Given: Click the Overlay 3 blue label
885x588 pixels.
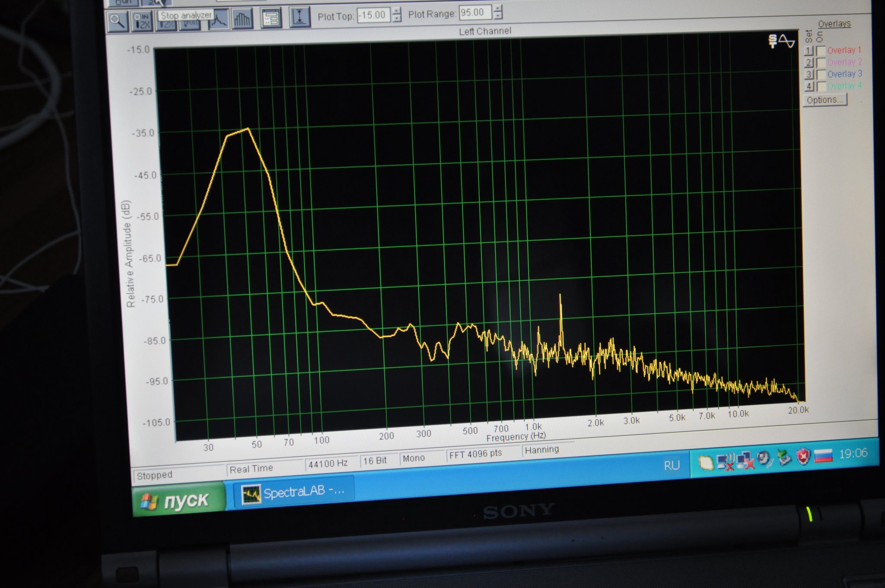Looking at the screenshot, I should tap(844, 74).
